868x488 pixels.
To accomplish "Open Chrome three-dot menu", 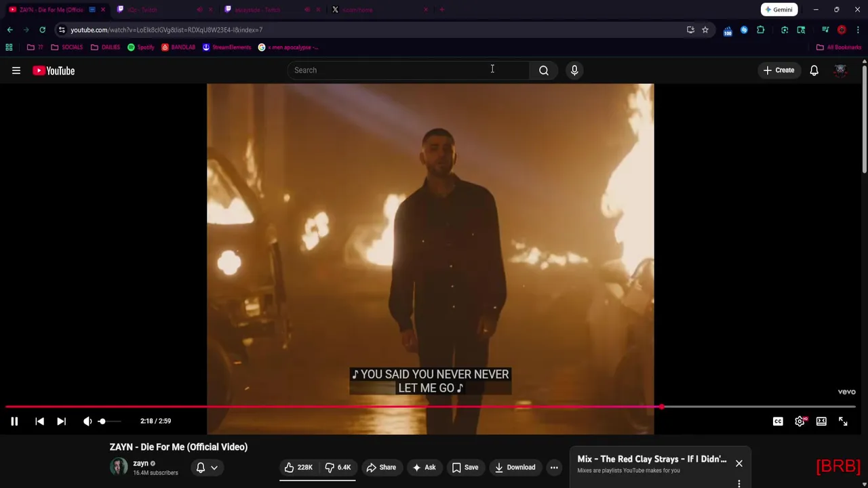I will point(858,30).
